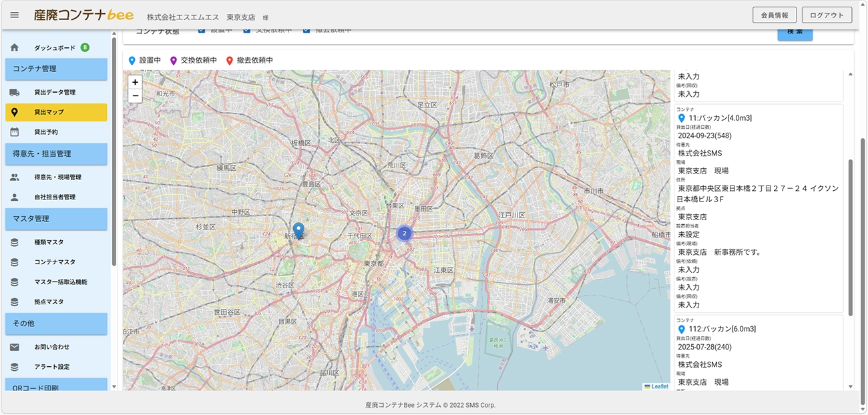Click the 会員情報 button
This screenshot has height=415, width=868.
pyautogui.click(x=775, y=15)
